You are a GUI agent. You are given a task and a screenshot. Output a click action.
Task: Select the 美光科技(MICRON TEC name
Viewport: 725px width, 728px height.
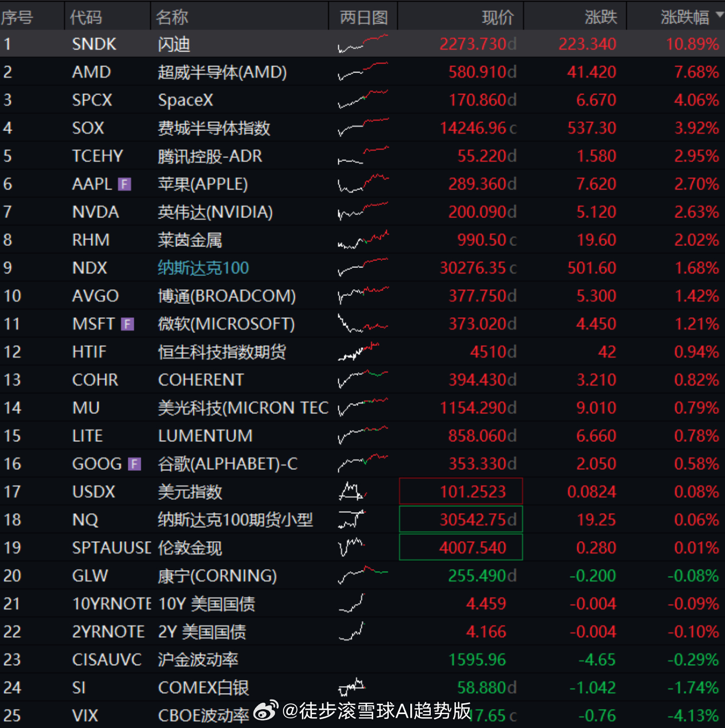click(243, 408)
